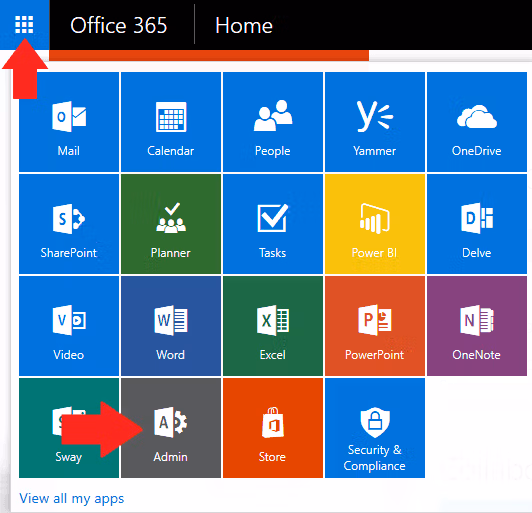Launch Yammer from the app grid
Screen dimensions: 532x513
[x=375, y=122]
